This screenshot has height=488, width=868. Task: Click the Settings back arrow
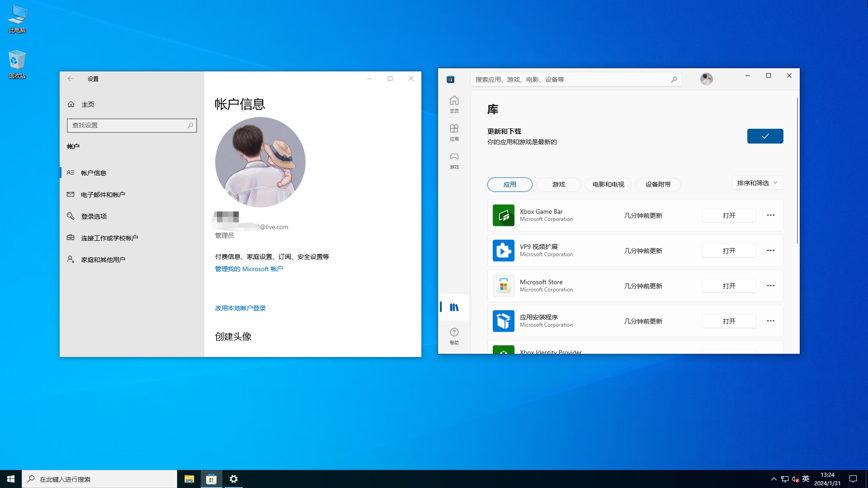point(71,79)
